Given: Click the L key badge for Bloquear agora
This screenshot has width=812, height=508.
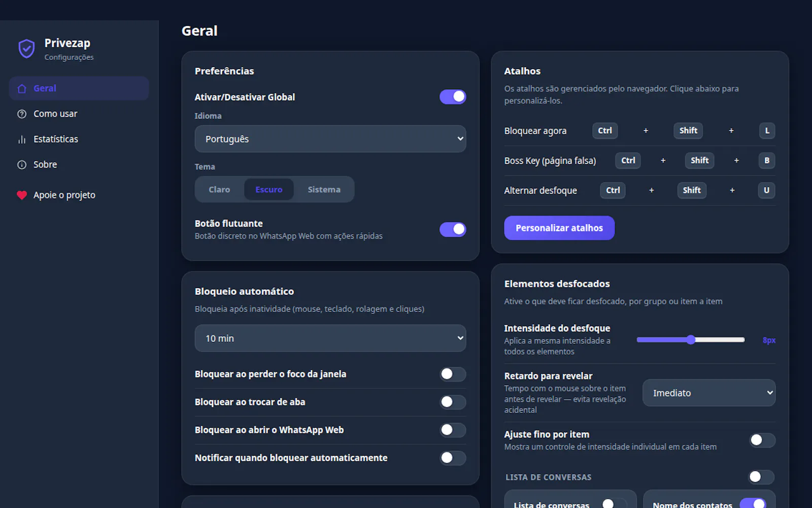Looking at the screenshot, I should point(767,131).
